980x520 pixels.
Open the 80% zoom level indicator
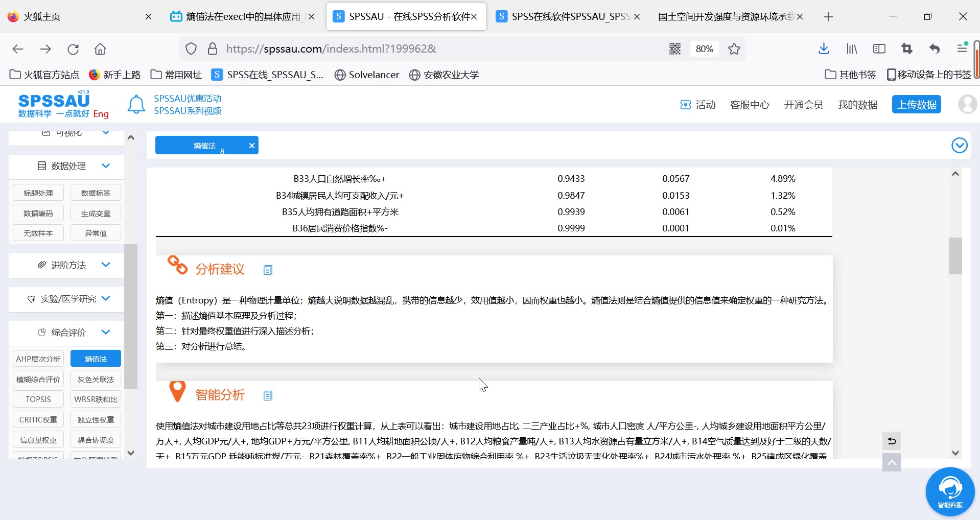point(704,49)
